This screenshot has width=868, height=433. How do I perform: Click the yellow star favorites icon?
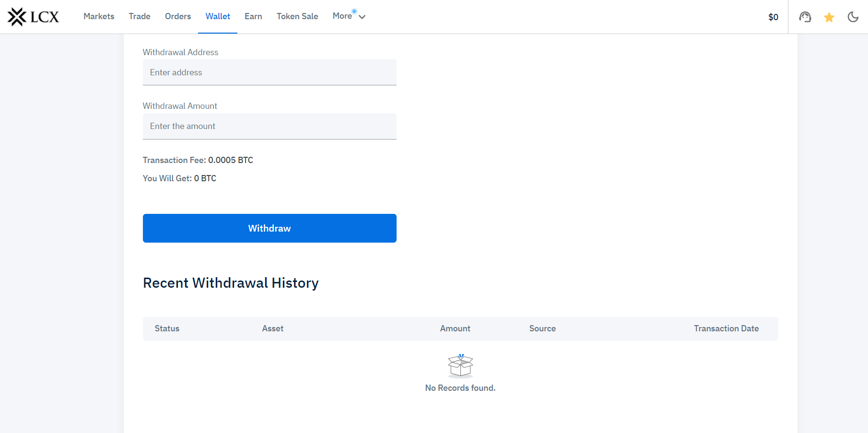coord(829,18)
